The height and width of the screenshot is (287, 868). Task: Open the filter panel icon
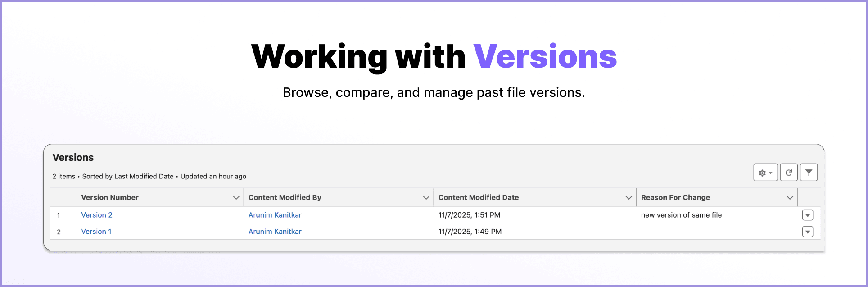pos(809,172)
